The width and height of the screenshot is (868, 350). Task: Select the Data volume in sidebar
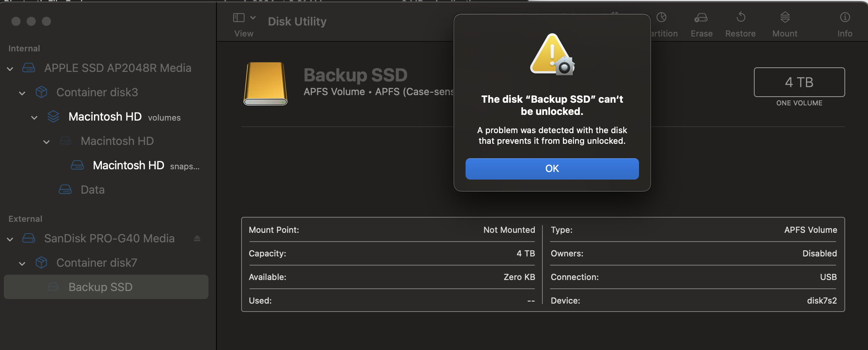pos(92,190)
